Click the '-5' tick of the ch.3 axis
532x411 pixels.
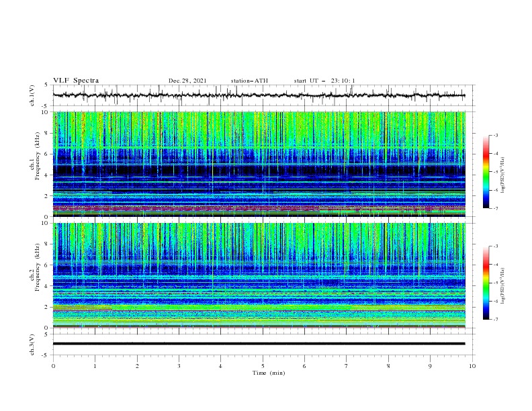coord(46,355)
